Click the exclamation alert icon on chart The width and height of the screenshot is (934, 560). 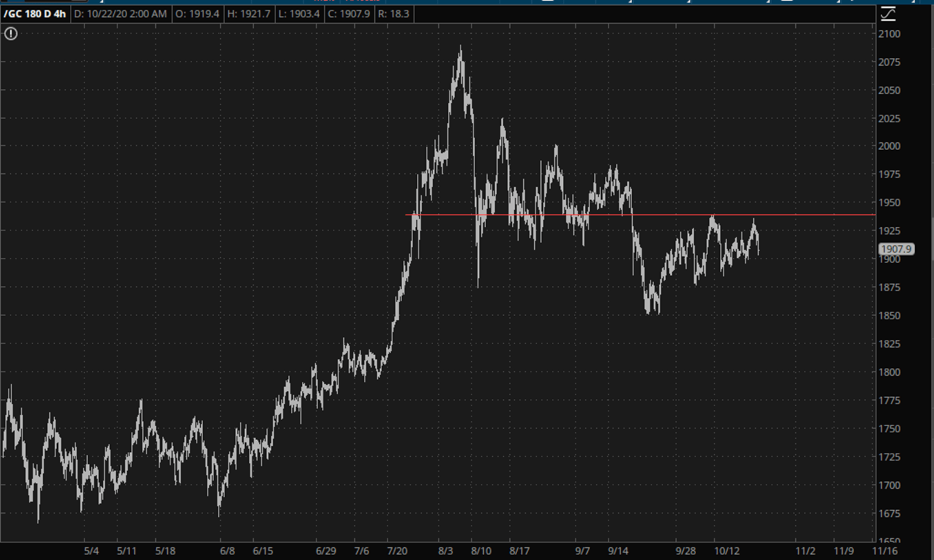click(11, 34)
